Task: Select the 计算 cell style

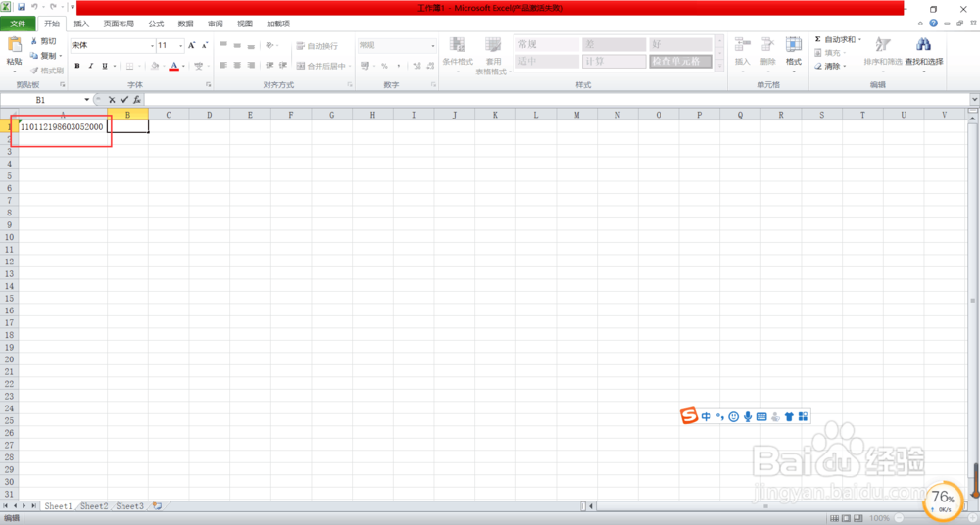Action: point(614,62)
